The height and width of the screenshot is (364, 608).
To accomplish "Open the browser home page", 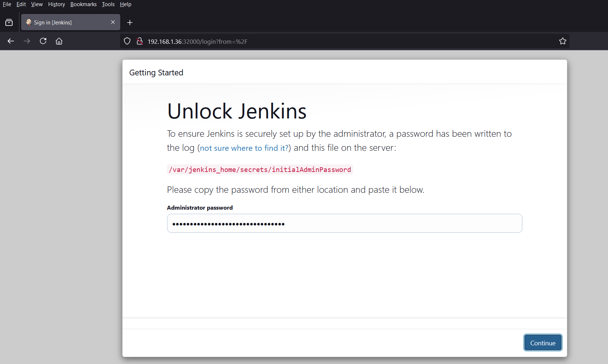I will point(59,41).
